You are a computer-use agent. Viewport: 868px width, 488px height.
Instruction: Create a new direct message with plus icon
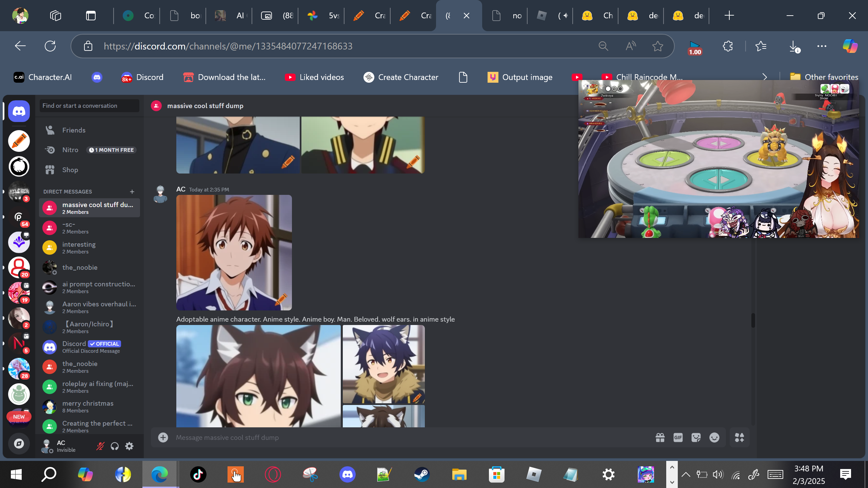pyautogui.click(x=132, y=192)
